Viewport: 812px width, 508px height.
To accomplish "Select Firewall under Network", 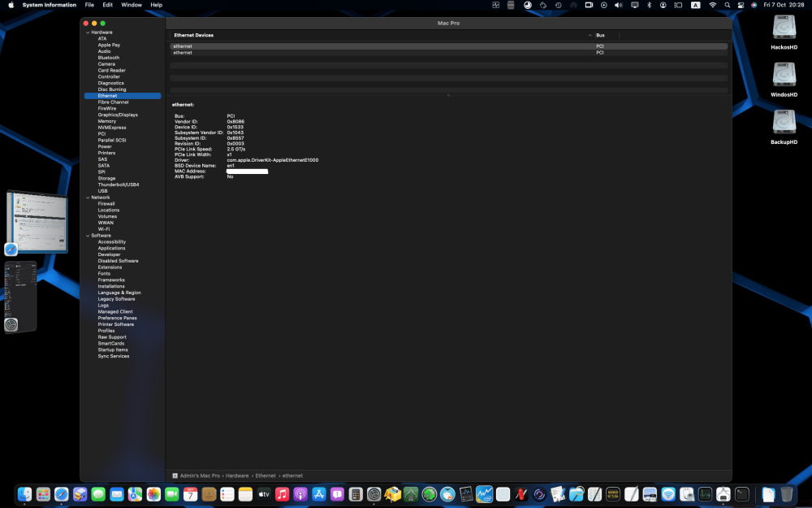I will pyautogui.click(x=106, y=204).
